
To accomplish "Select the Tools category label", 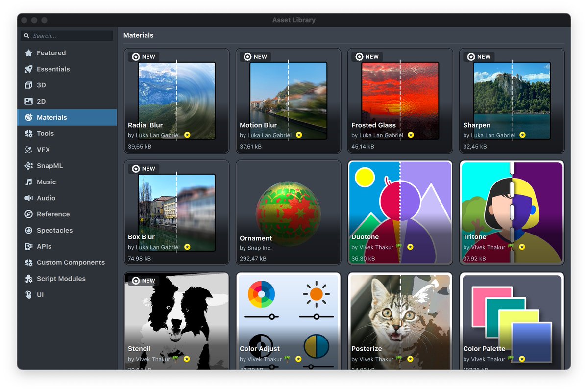I will pos(46,133).
